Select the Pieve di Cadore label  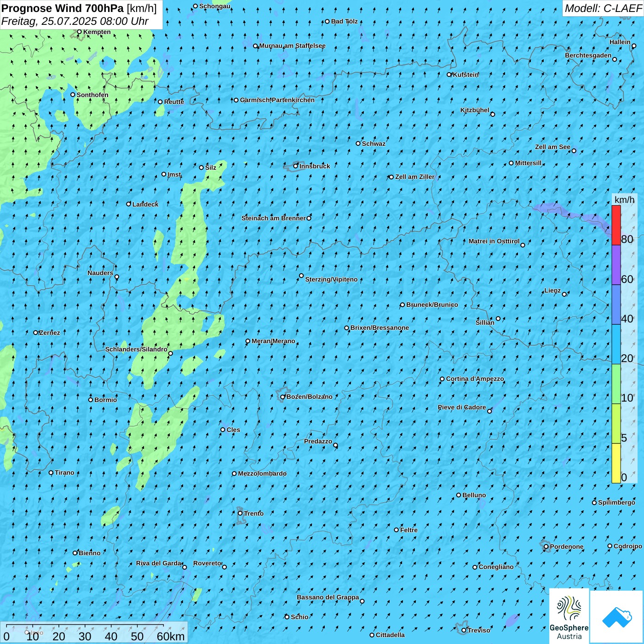coord(462,407)
